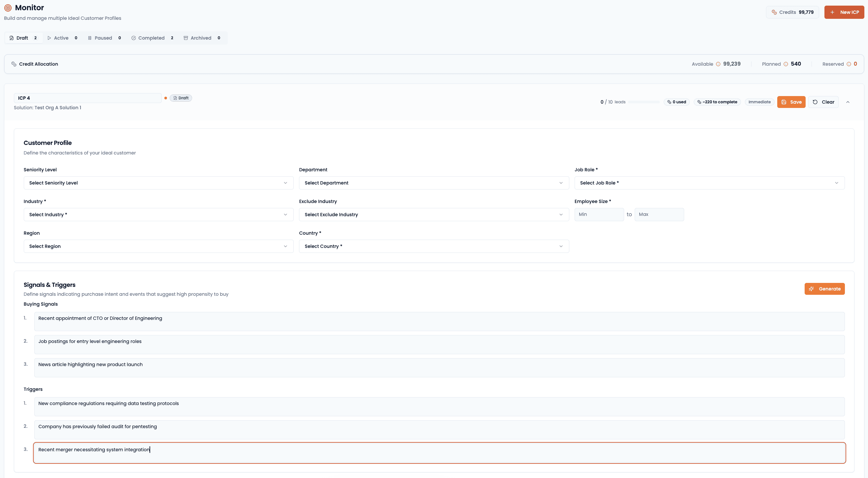Click the Monitor target logo icon
The height and width of the screenshot is (478, 868).
[8, 8]
